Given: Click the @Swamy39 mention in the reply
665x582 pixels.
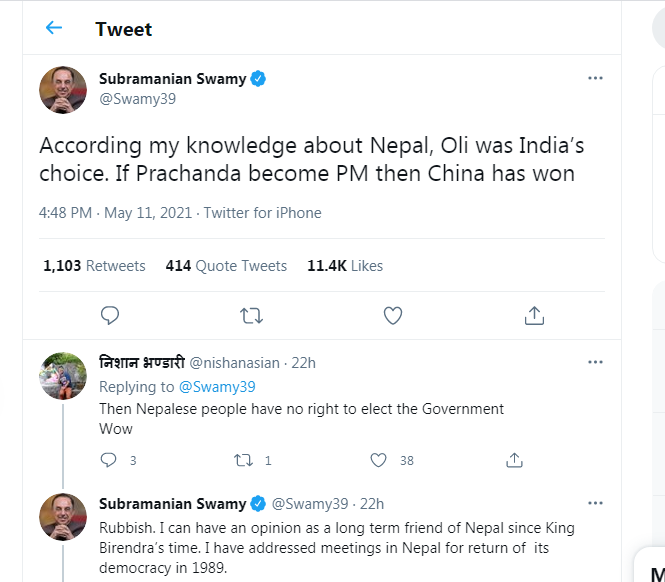Looking at the screenshot, I should coord(217,386).
